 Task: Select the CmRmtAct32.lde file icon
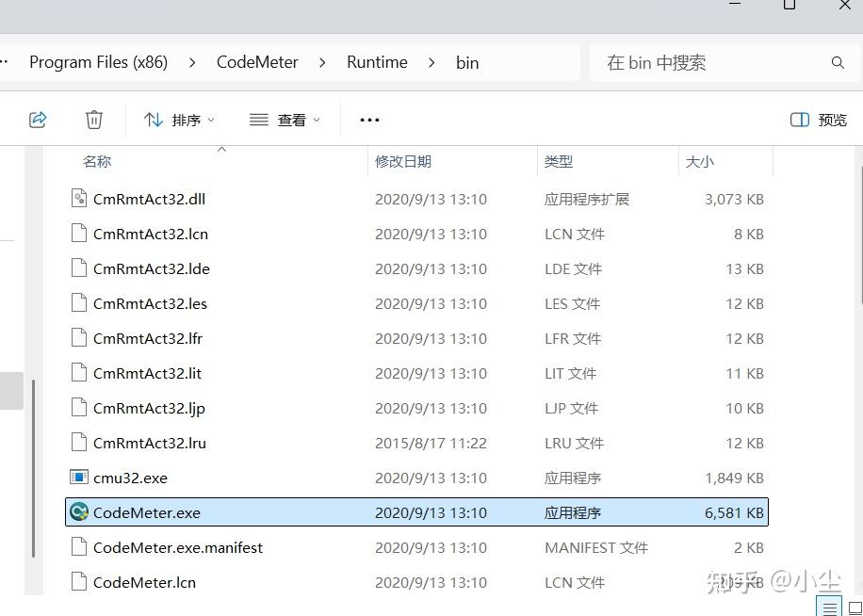[x=79, y=267]
